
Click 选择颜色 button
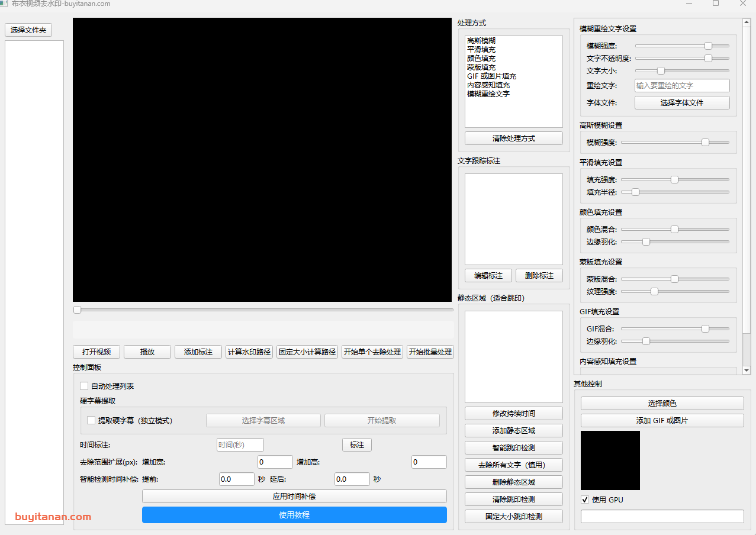(662, 403)
